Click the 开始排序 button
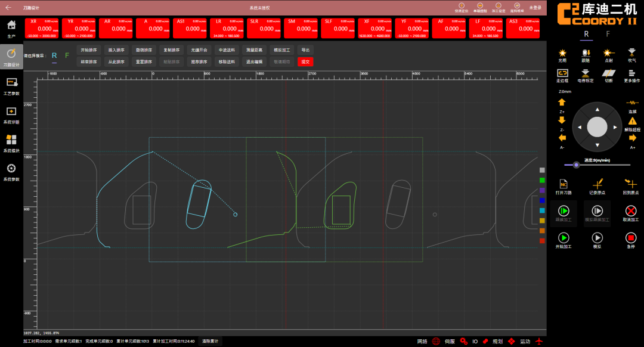This screenshot has height=347, width=644. click(89, 50)
